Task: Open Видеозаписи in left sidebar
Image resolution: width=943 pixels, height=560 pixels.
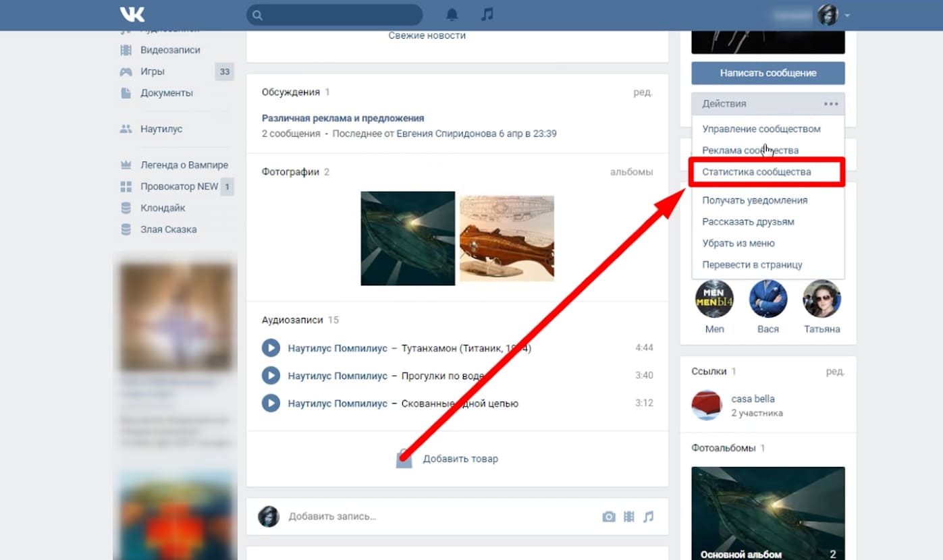Action: pyautogui.click(x=170, y=50)
